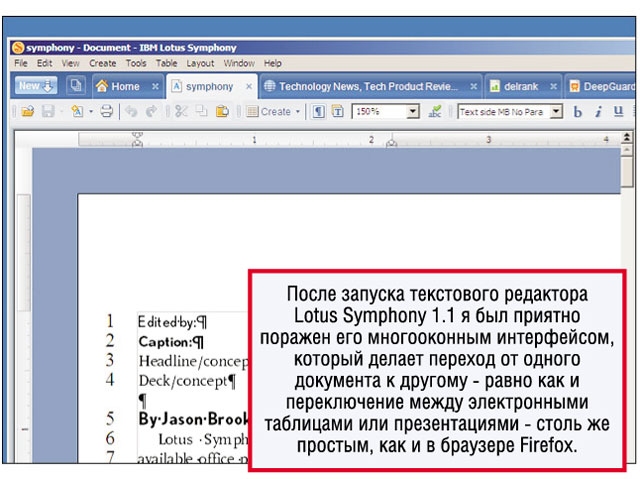Open the File menu
The image size is (640, 479).
click(x=21, y=63)
